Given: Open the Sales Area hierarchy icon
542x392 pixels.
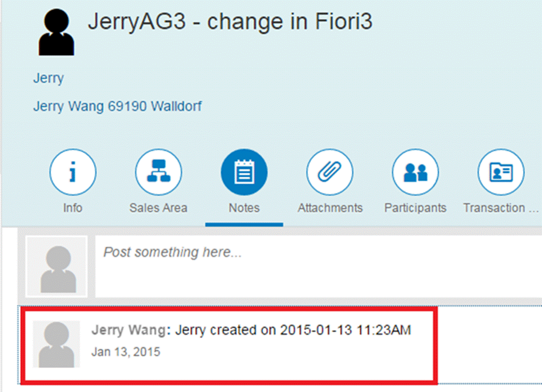Looking at the screenshot, I should [x=158, y=173].
